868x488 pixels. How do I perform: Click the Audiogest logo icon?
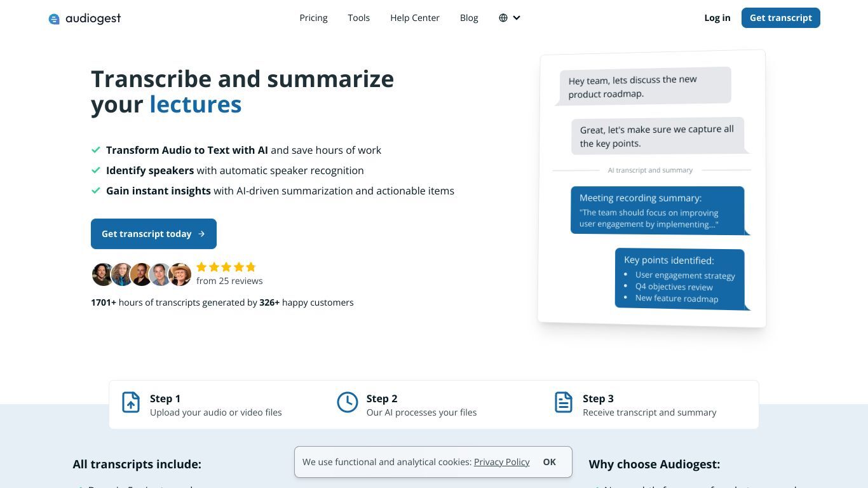[x=54, y=19]
